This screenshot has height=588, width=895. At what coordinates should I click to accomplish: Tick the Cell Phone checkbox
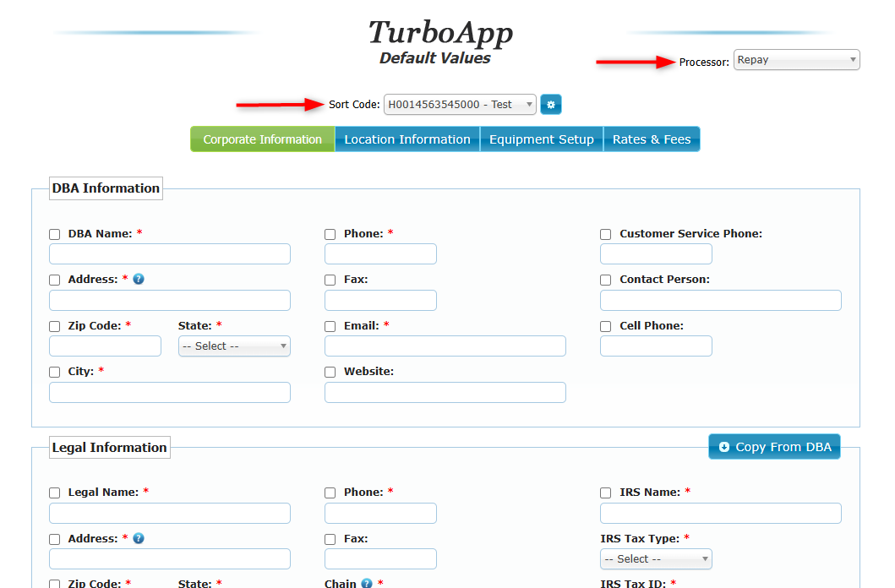(606, 326)
